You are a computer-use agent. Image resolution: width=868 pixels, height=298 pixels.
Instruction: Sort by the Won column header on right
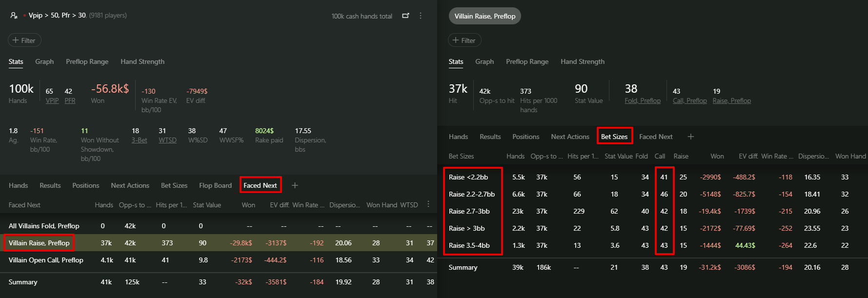click(x=717, y=156)
